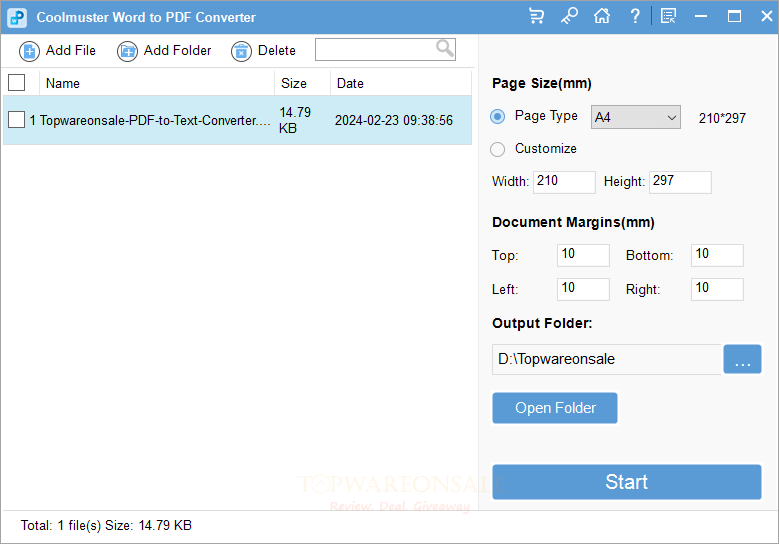Click the Add File label
Screen dimensions: 779x544
(x=71, y=51)
